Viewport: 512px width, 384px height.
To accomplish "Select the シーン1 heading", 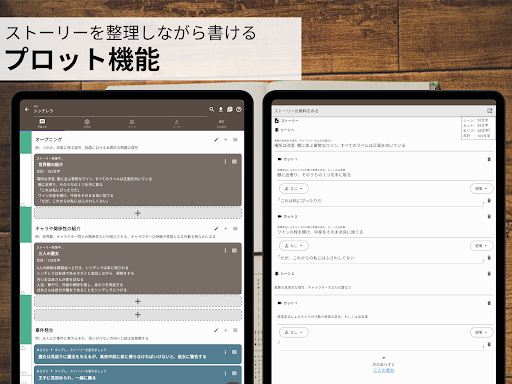I will [x=284, y=130].
